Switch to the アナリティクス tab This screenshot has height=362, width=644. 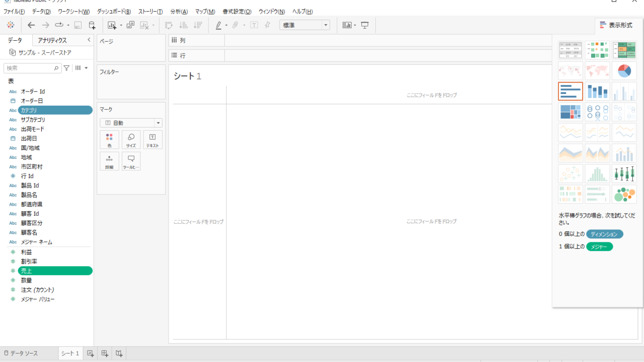(52, 40)
